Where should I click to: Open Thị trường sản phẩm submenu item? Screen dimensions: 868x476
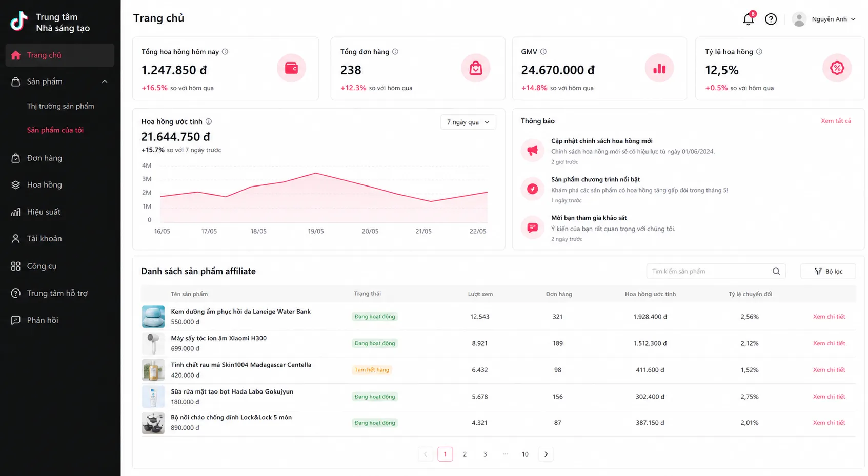pos(60,106)
